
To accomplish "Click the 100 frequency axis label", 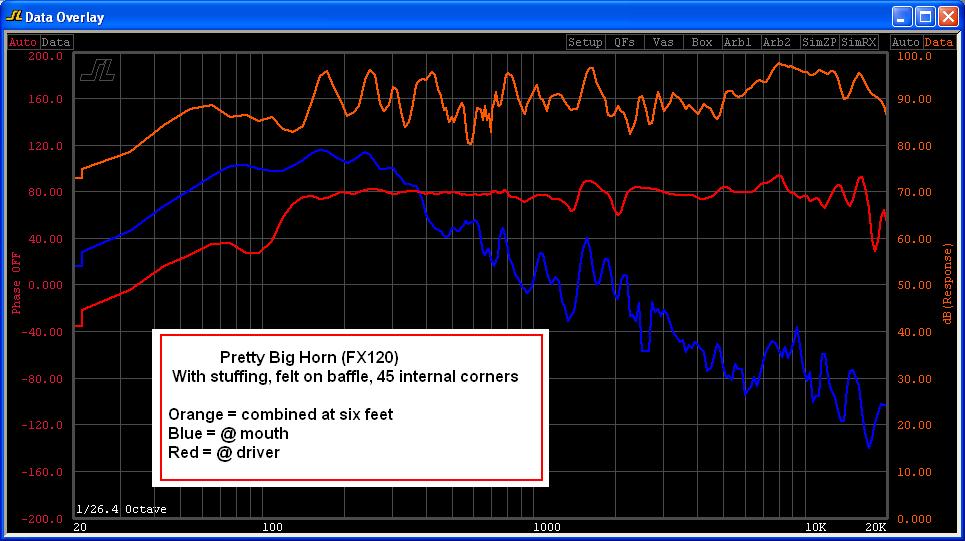I will click(x=273, y=527).
